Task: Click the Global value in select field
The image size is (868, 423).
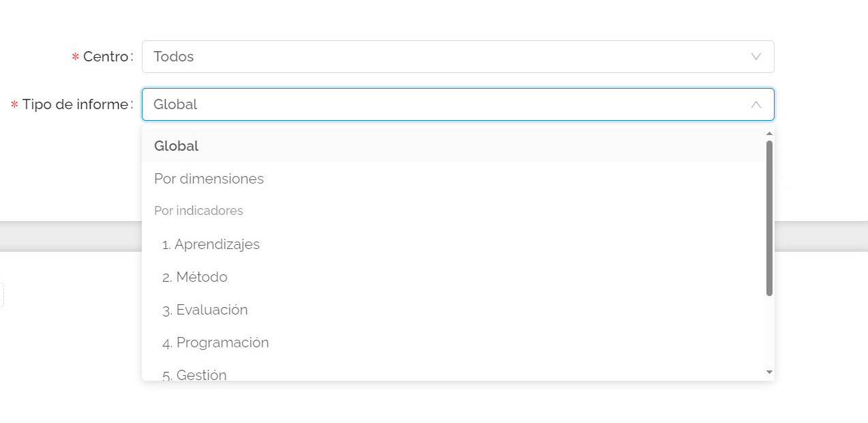Action: coord(175,104)
